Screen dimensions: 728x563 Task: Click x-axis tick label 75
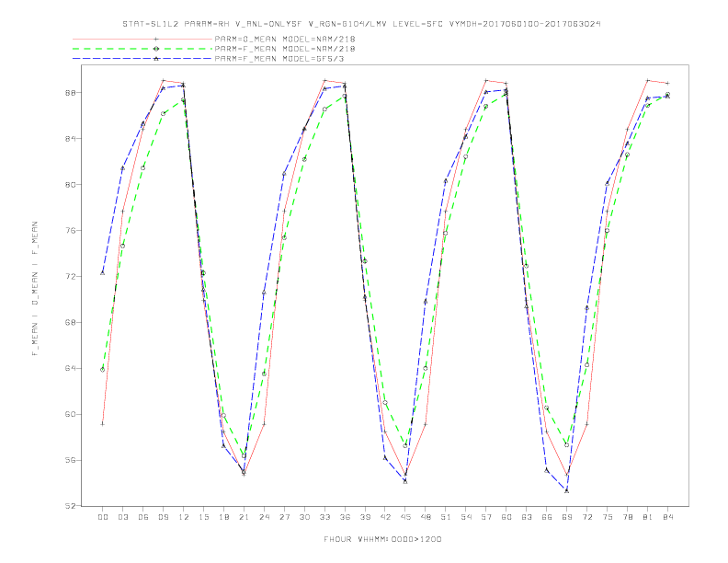[608, 517]
